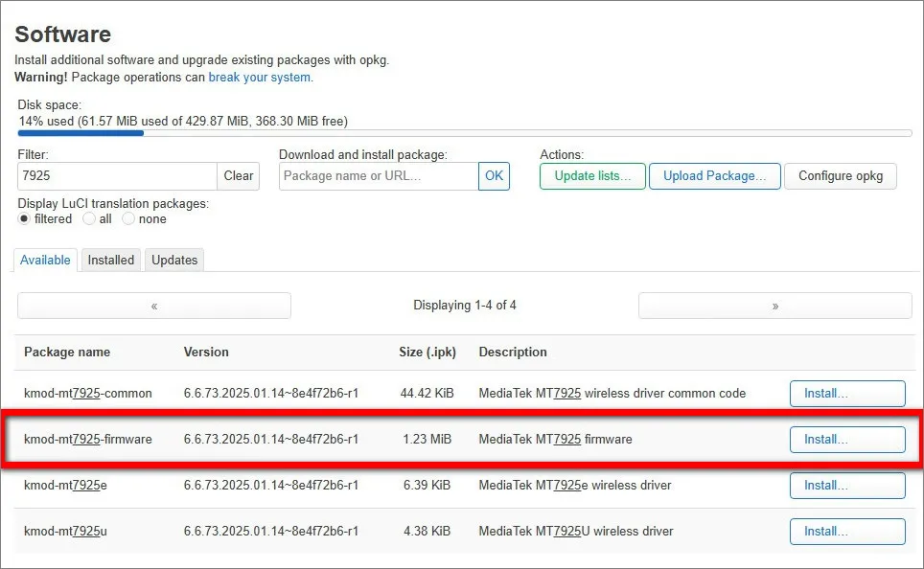This screenshot has height=569, width=924.
Task: Click the Package name or URL field
Action: pos(379,176)
